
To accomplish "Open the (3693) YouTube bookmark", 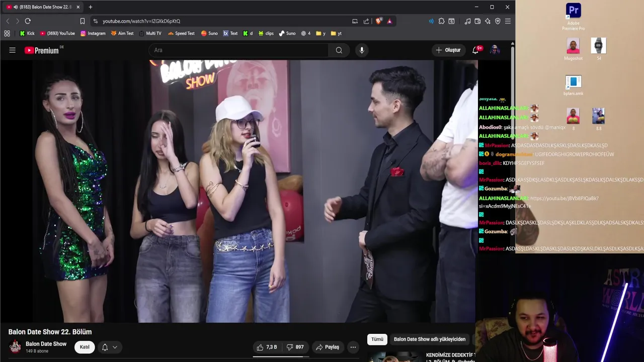I will [x=57, y=33].
